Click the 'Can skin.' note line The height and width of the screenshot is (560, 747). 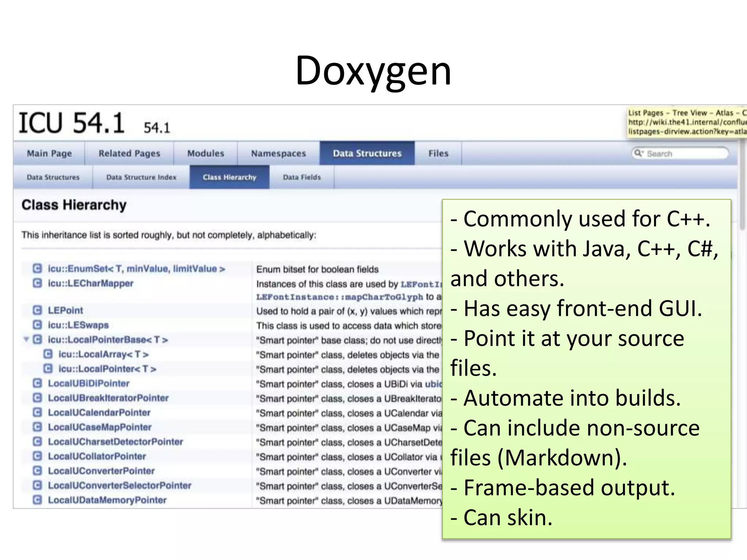(x=502, y=518)
